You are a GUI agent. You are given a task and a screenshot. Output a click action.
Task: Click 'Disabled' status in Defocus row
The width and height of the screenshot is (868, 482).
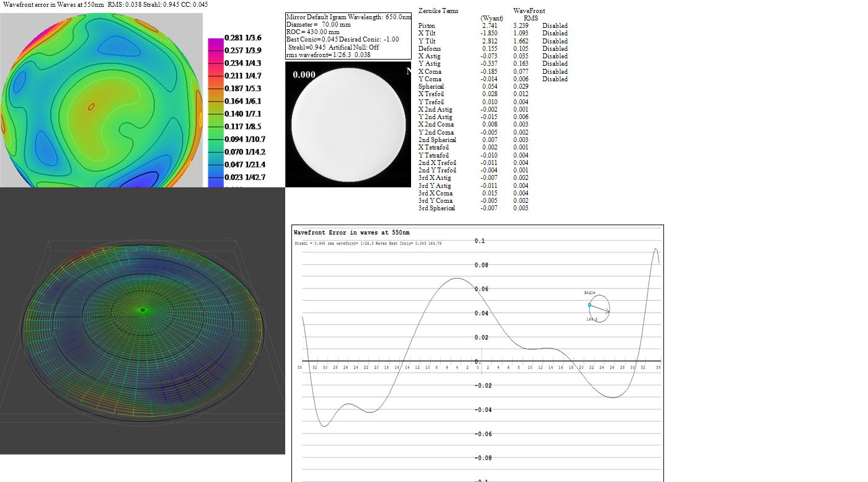pyautogui.click(x=555, y=48)
